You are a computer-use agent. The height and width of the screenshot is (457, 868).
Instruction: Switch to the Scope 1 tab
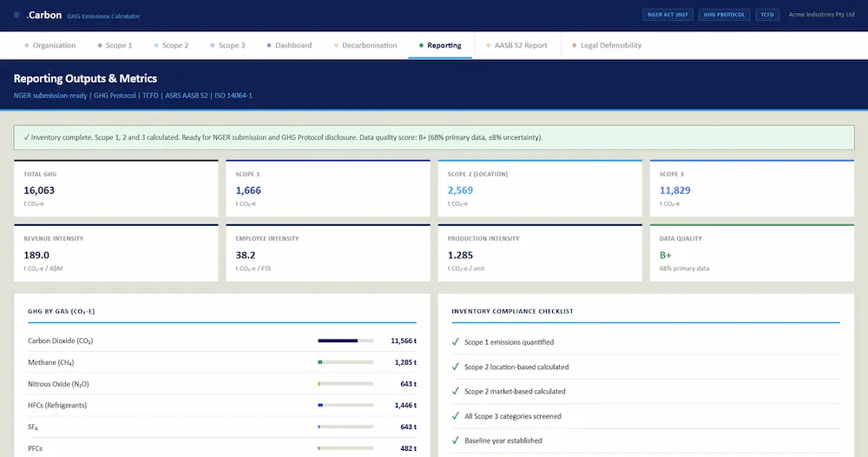[x=115, y=45]
